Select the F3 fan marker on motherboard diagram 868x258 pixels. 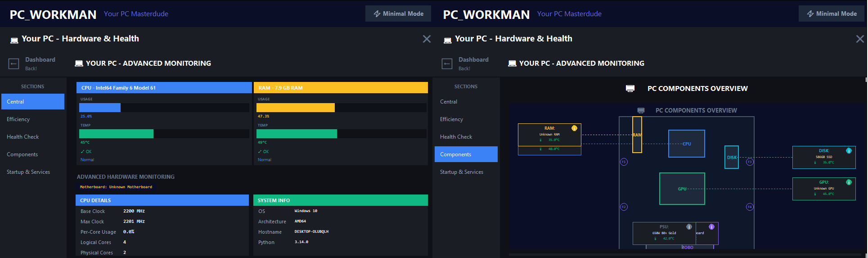[x=750, y=162]
